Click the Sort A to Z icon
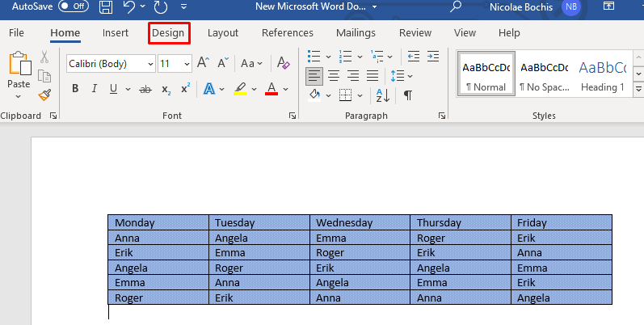644x325 pixels. pyautogui.click(x=381, y=95)
